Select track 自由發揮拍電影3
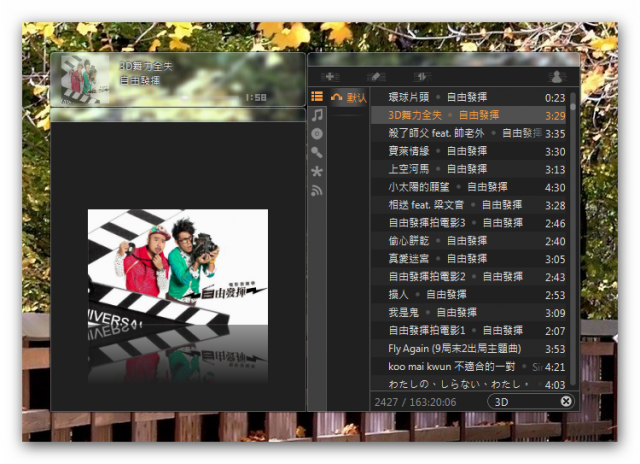The image size is (640, 464). [x=468, y=223]
